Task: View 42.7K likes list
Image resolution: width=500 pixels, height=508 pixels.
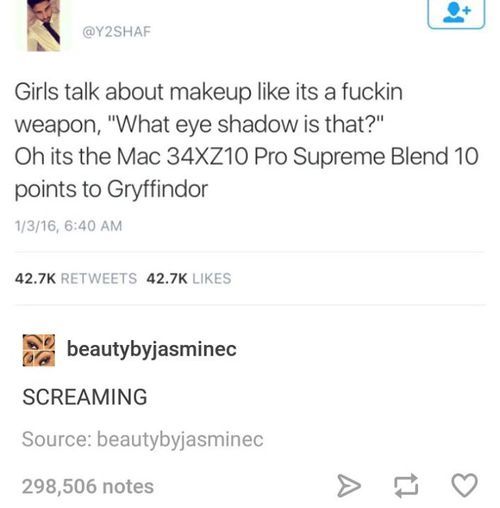Action: point(189,278)
